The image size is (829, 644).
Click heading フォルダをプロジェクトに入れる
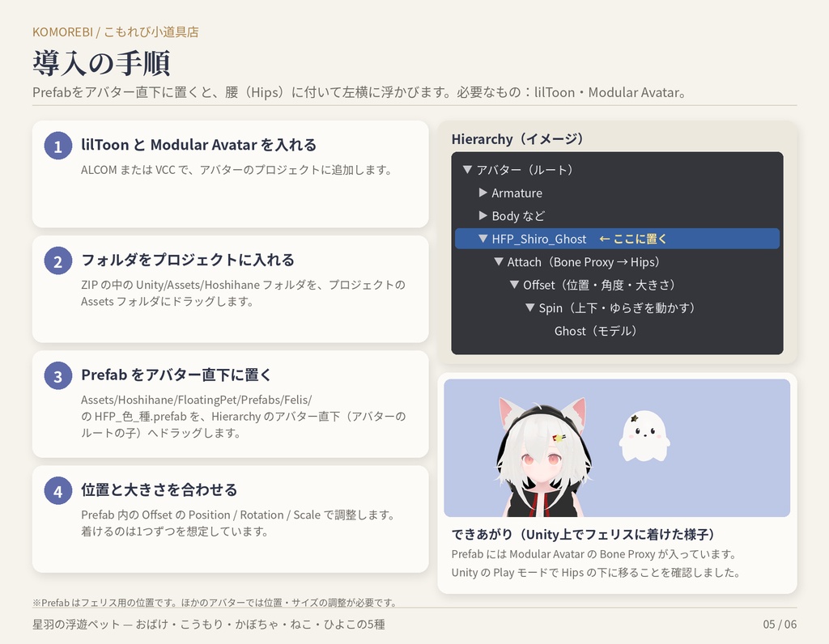188,260
